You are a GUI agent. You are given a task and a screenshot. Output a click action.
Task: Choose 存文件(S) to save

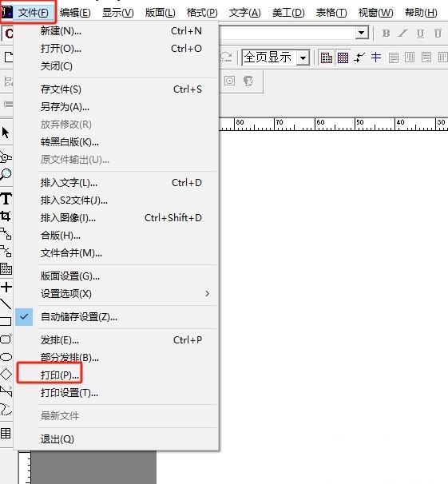[x=117, y=89]
